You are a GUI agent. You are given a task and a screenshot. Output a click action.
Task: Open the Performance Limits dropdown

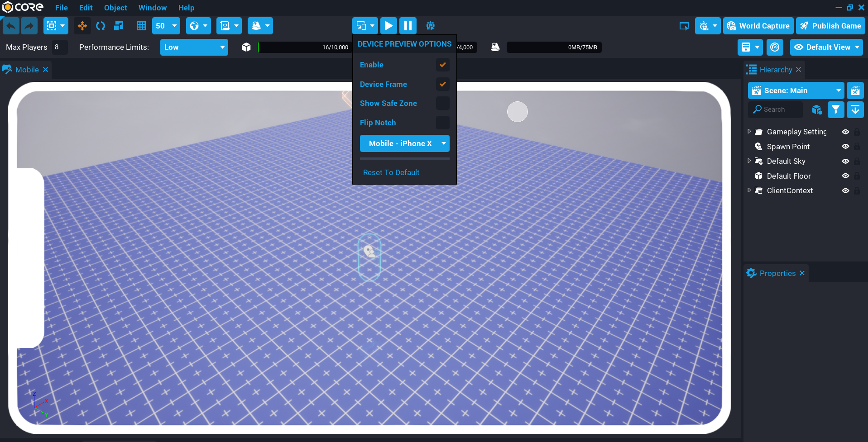(194, 47)
